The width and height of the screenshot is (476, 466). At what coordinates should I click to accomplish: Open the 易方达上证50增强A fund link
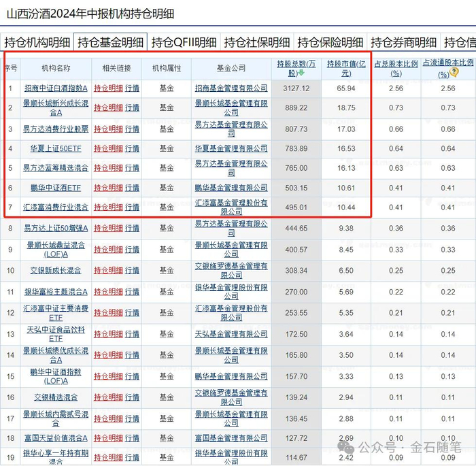[56, 228]
